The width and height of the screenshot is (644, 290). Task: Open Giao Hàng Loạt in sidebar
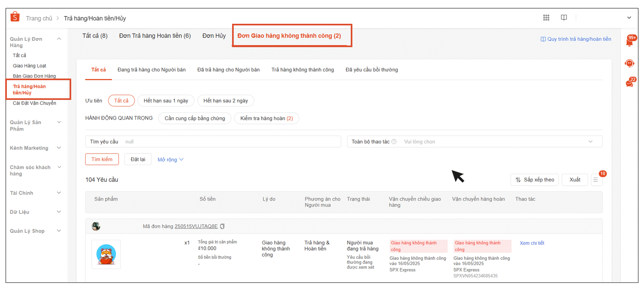29,66
